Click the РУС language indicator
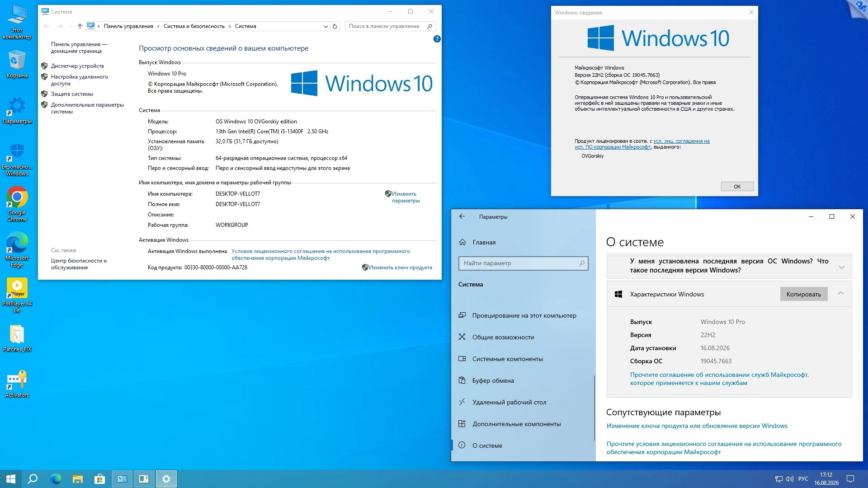This screenshot has height=488, width=868. pos(803,479)
